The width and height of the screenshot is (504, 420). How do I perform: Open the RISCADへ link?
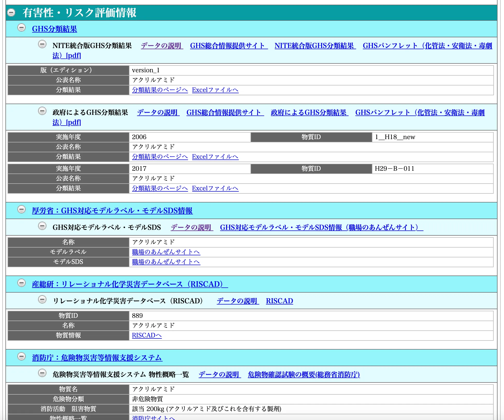147,335
